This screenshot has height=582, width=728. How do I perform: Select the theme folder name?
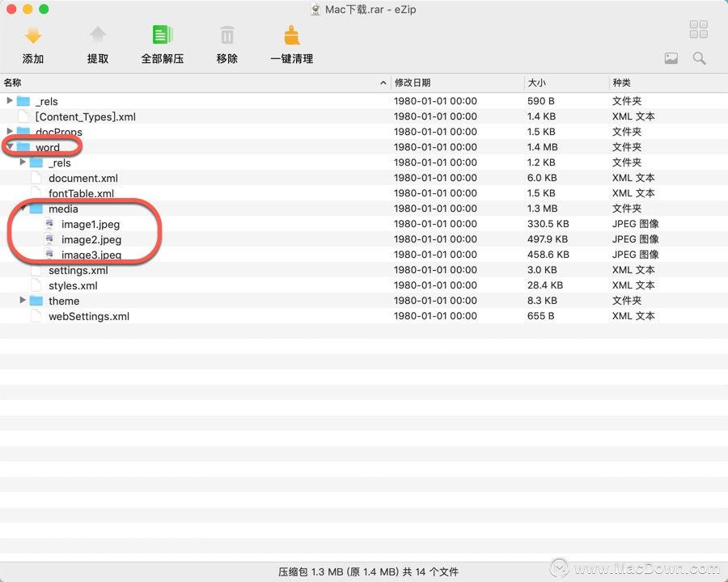(64, 301)
